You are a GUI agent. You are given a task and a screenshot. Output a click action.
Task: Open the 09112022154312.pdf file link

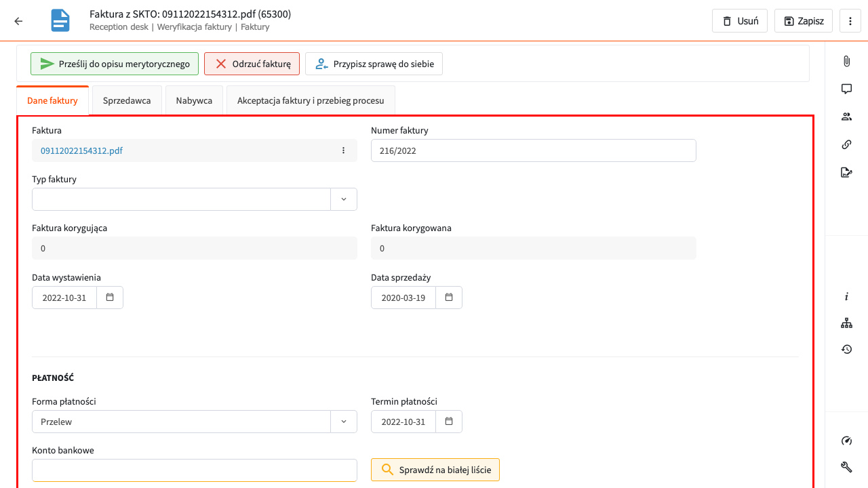[81, 150]
